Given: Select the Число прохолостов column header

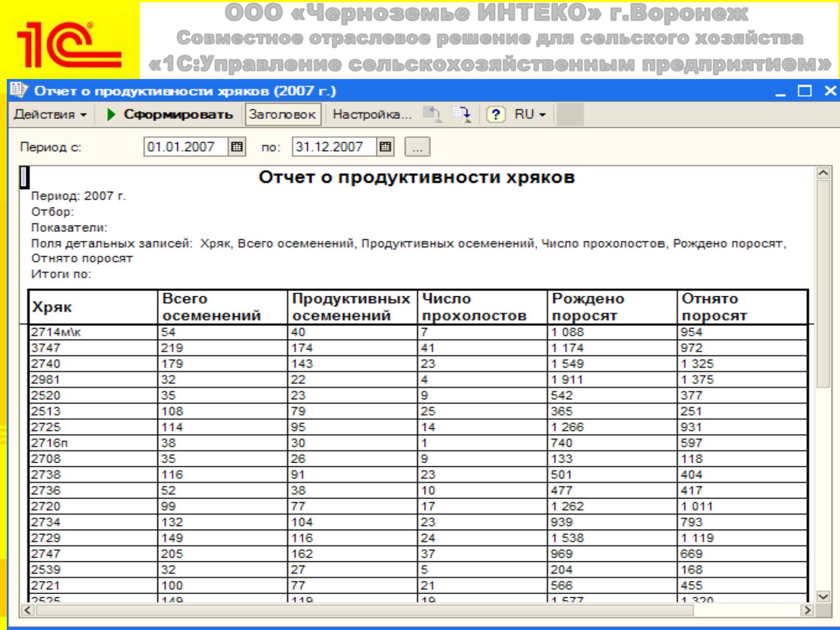Looking at the screenshot, I should [x=482, y=307].
